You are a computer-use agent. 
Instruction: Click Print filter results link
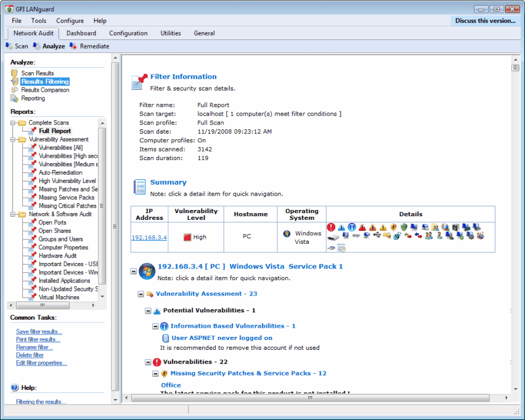[x=38, y=339]
